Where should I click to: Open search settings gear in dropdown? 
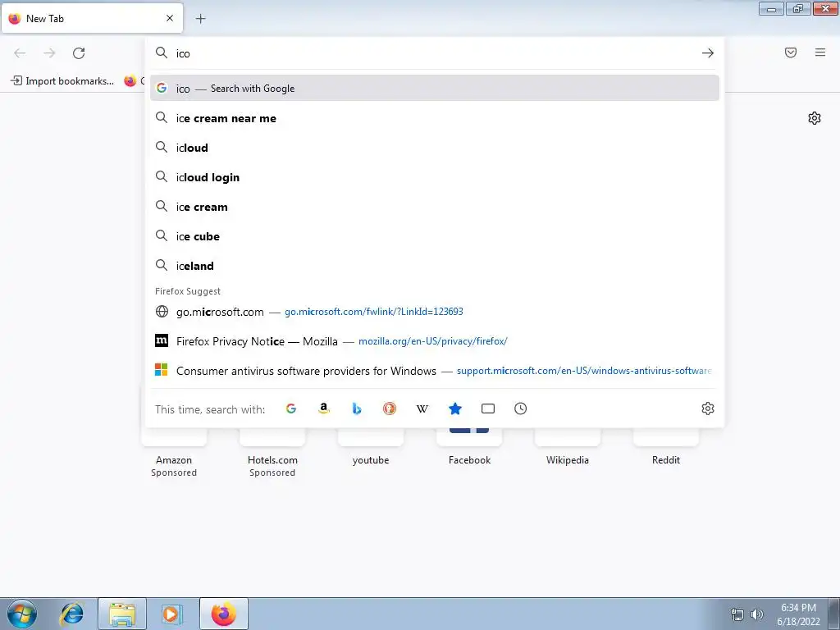[708, 409]
